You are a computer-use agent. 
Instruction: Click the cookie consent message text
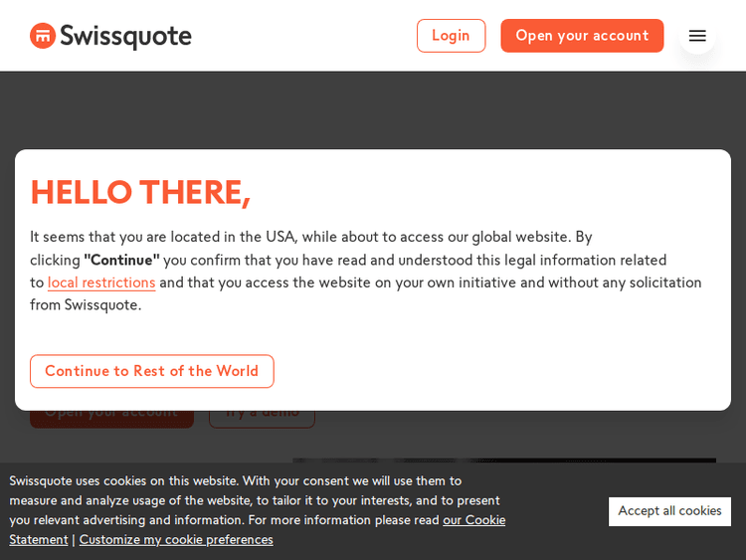(249, 500)
